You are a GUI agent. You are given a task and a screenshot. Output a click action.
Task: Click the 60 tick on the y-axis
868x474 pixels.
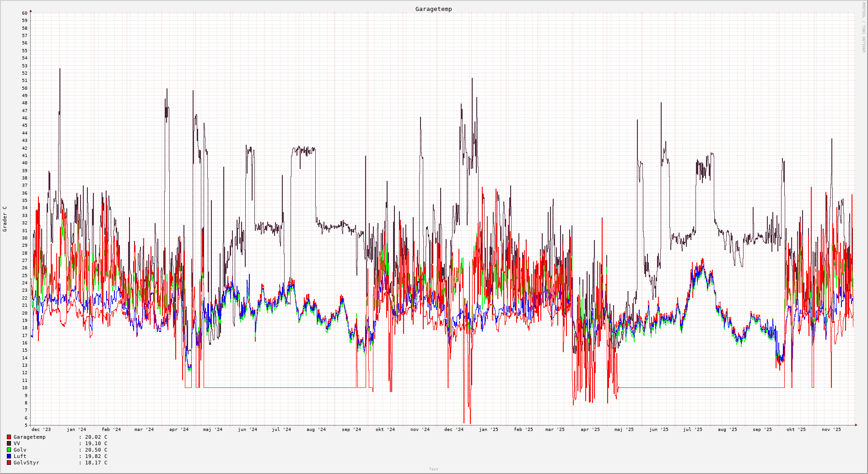click(x=25, y=13)
